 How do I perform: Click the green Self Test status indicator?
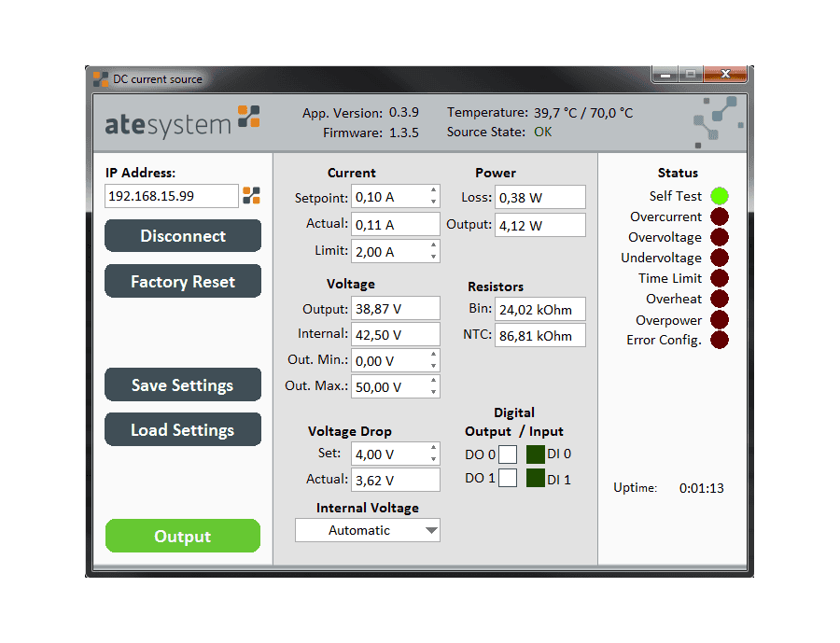click(x=720, y=196)
